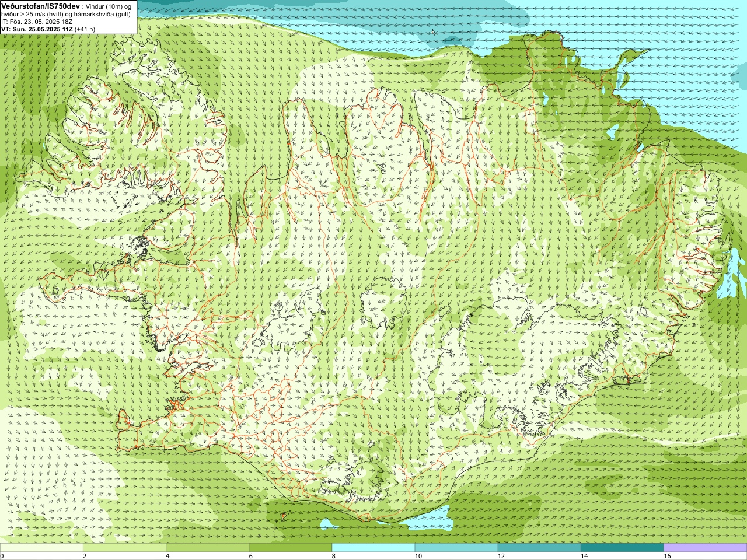Click the legend tick label '8'
The height and width of the screenshot is (560, 747).
pyautogui.click(x=334, y=556)
